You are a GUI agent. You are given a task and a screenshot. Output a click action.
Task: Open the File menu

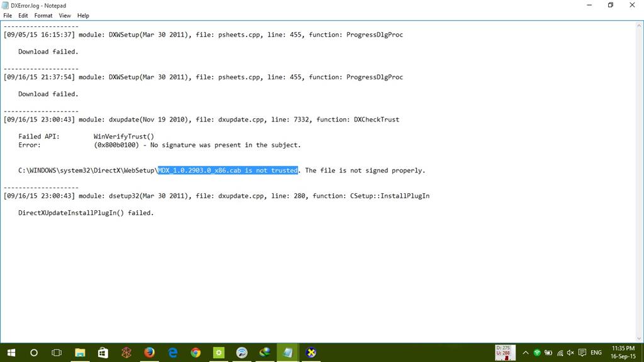[8, 16]
